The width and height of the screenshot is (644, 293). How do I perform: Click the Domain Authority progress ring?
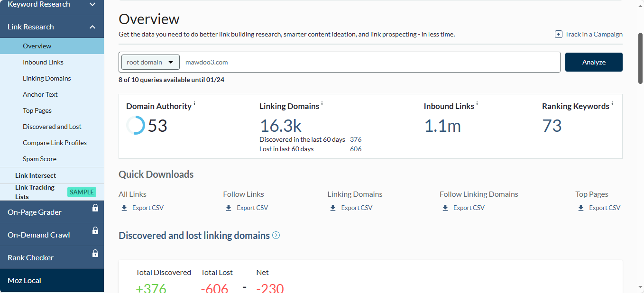pyautogui.click(x=136, y=125)
